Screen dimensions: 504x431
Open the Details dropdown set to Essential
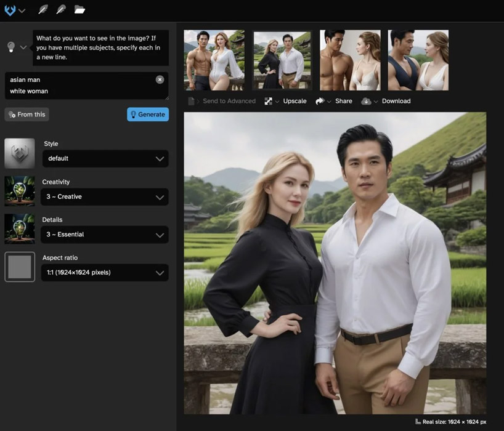click(x=105, y=235)
